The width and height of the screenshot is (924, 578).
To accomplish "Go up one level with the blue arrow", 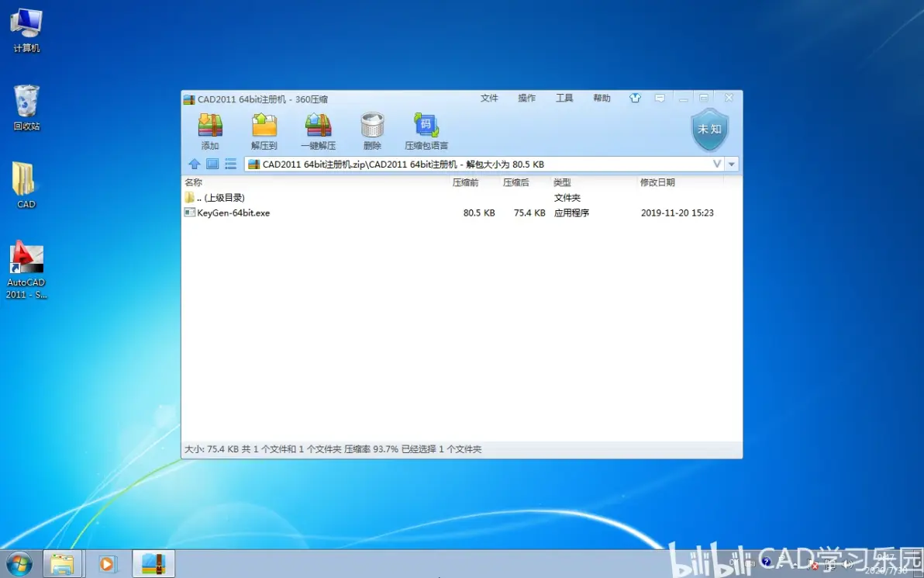I will 195,164.
